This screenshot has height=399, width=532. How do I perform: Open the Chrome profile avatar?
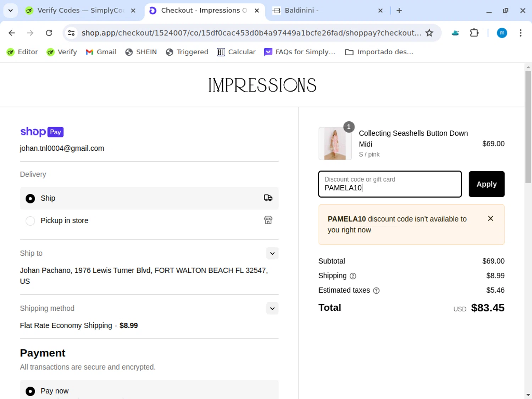(x=501, y=33)
